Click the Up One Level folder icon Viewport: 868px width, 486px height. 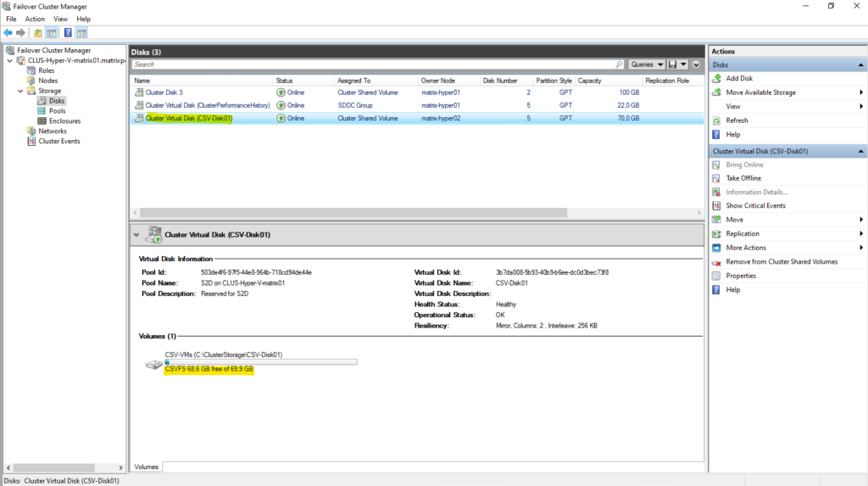pos(37,33)
